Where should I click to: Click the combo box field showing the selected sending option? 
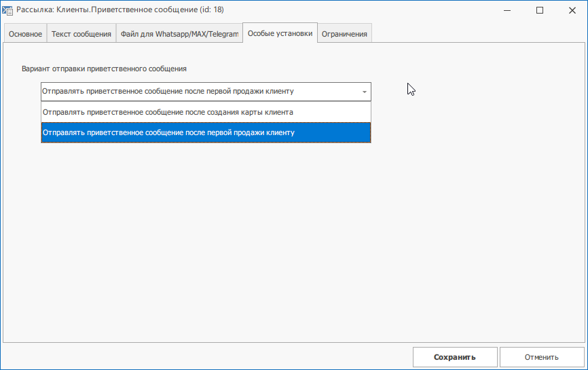(206, 92)
